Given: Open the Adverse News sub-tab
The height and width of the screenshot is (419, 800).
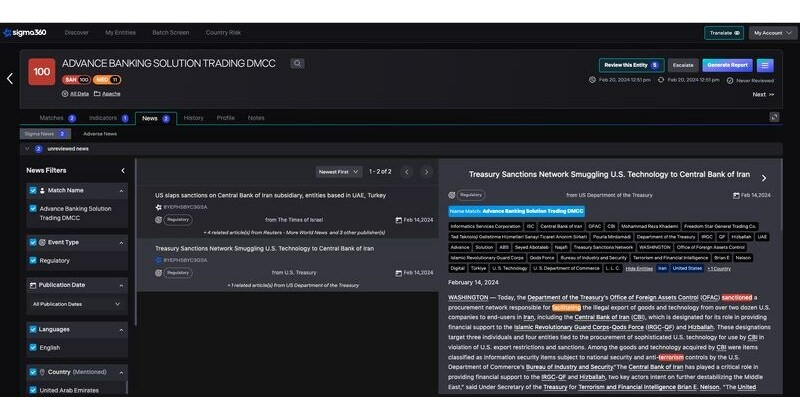Looking at the screenshot, I should (100, 133).
